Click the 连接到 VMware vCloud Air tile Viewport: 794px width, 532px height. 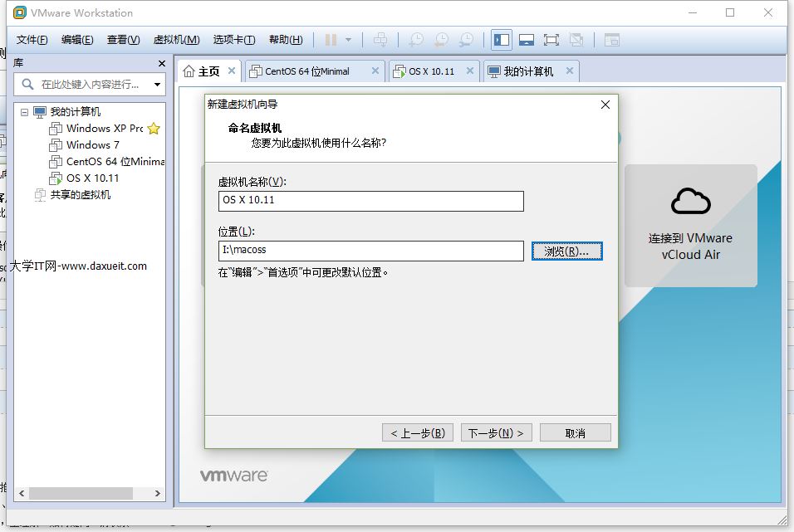point(691,226)
